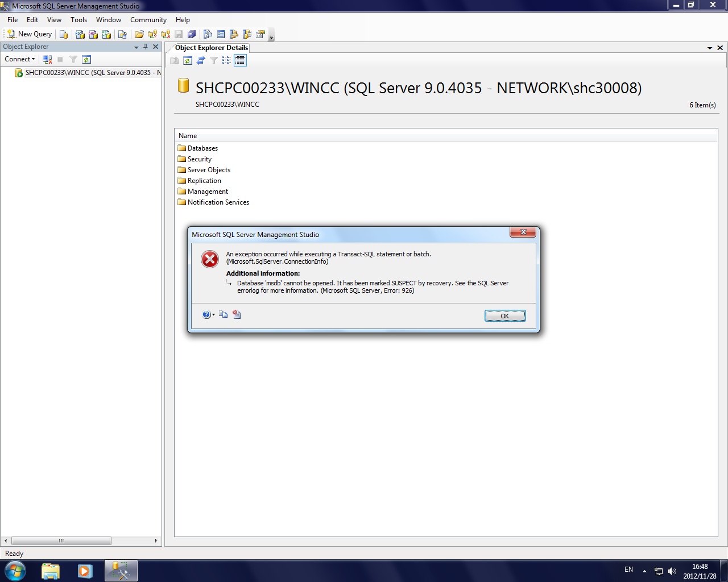Show Object Explorer via toolbar icon

pos(234,34)
